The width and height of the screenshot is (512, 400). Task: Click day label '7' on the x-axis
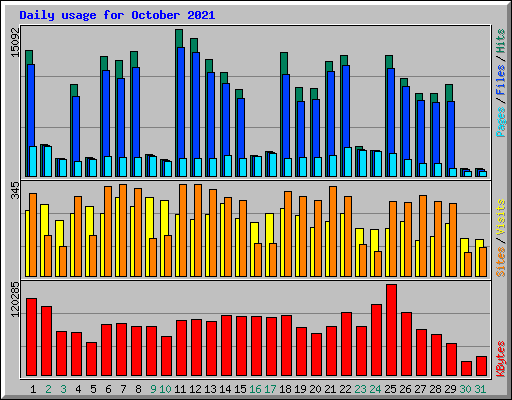pyautogui.click(x=123, y=389)
